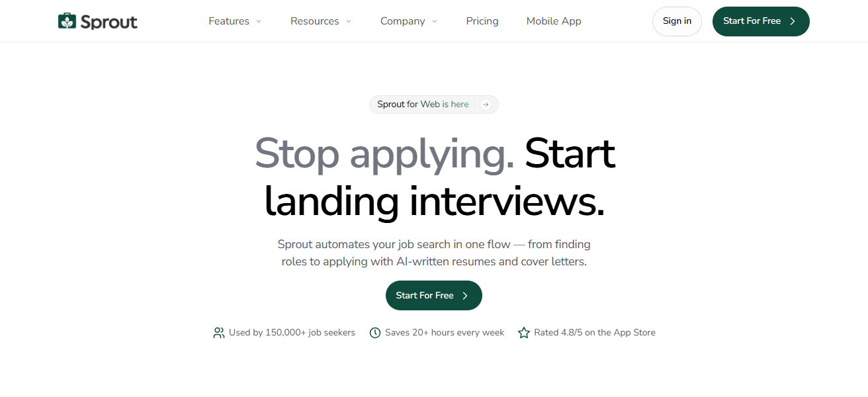Expand the Features dropdown menu
Image resolution: width=868 pixels, height=397 pixels.
click(235, 21)
